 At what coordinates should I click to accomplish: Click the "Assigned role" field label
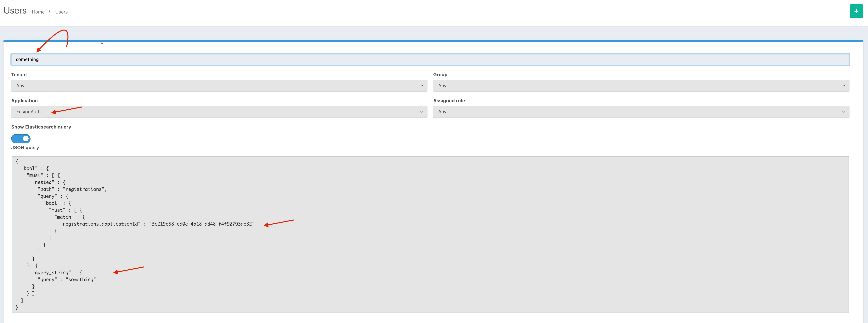pos(449,101)
